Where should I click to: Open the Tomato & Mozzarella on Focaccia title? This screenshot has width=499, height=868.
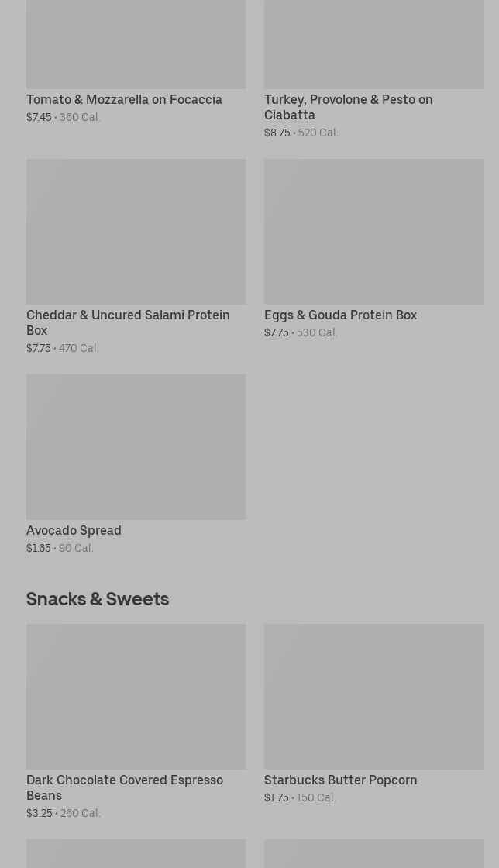point(124,100)
